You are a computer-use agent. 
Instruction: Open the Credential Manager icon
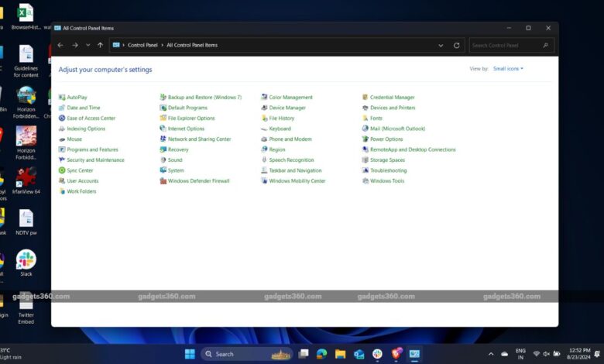point(365,98)
